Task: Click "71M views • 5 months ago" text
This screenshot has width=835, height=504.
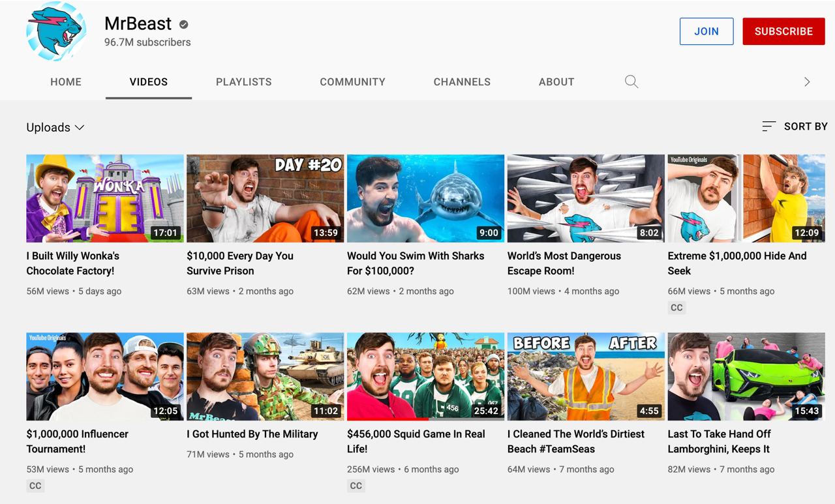Action: tap(240, 454)
